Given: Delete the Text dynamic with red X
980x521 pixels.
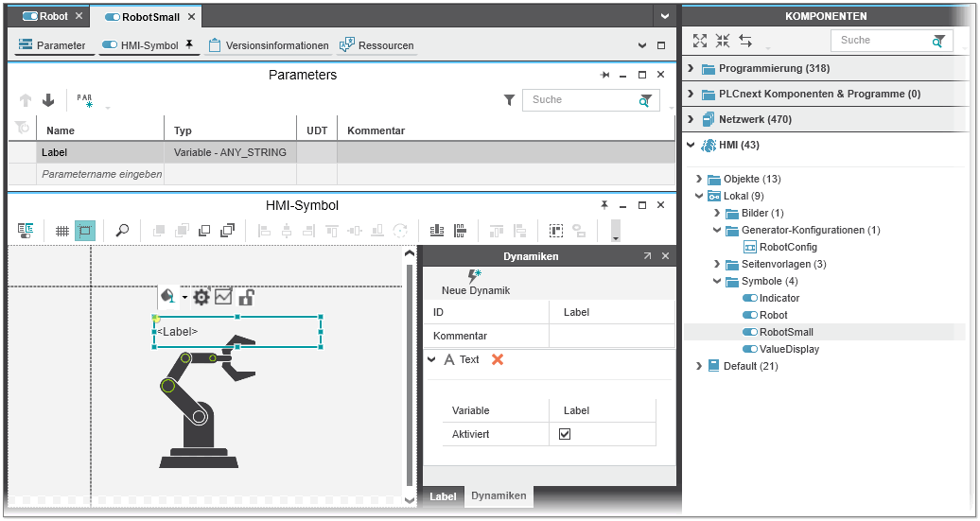Looking at the screenshot, I should point(498,359).
